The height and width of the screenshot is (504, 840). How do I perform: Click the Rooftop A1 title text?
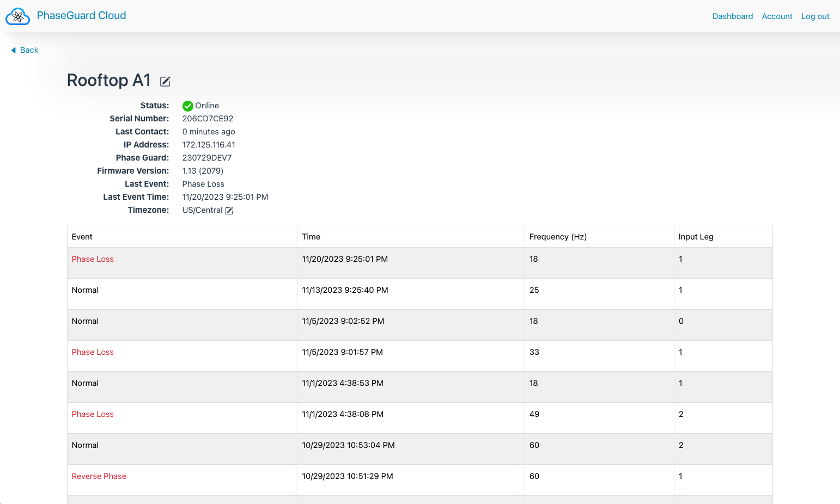109,81
